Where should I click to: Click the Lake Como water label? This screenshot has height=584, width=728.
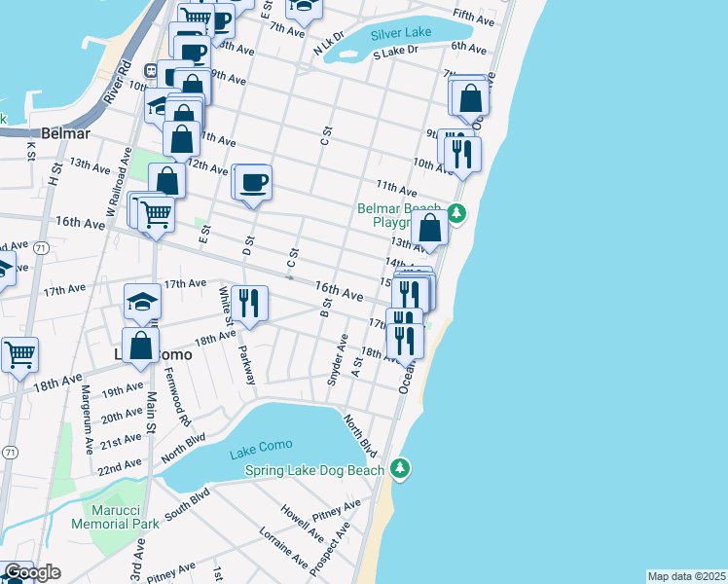[x=254, y=454]
